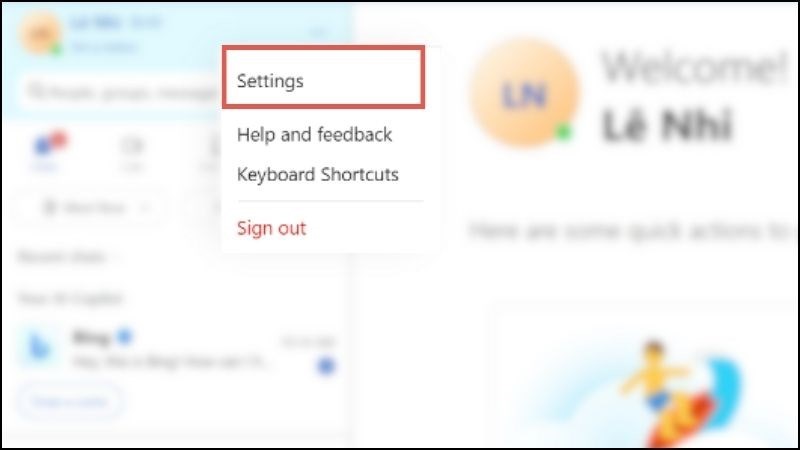Switch to the Calls tab icon

[x=132, y=153]
